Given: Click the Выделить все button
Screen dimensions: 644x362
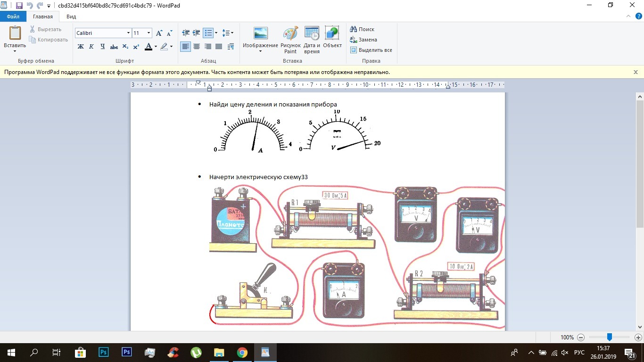Looking at the screenshot, I should 371,50.
